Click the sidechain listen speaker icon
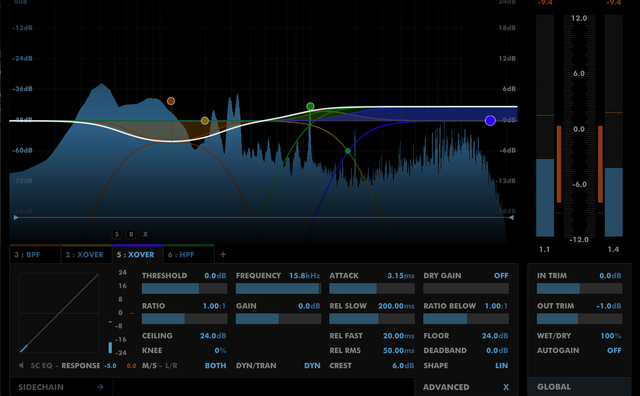Image resolution: width=640 pixels, height=396 pixels. [21, 365]
